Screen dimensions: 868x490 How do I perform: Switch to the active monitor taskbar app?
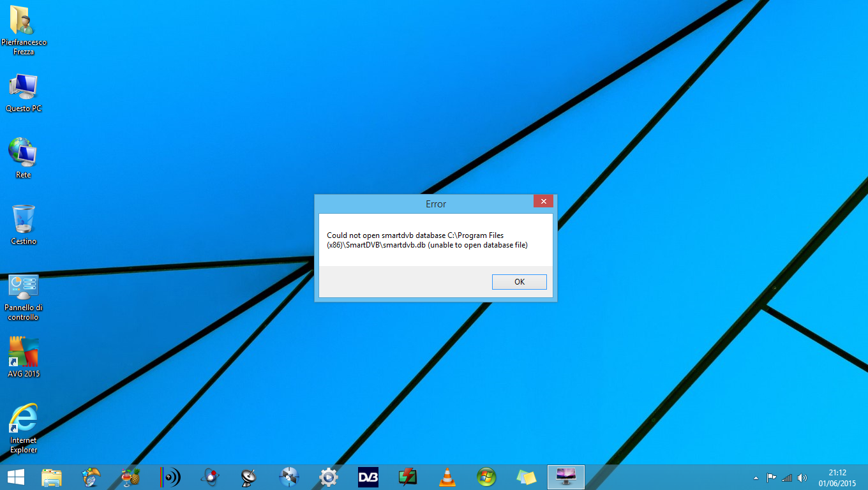(x=566, y=477)
